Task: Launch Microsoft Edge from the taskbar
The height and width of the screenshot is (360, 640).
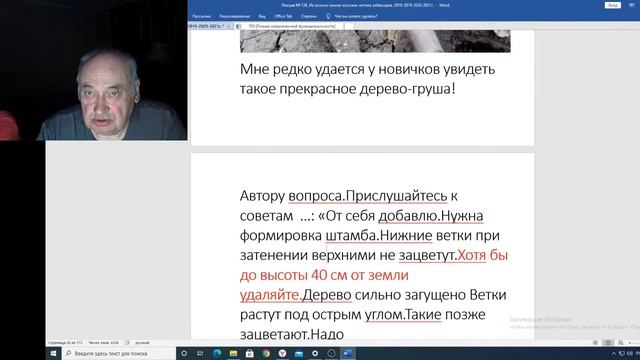Action: (x=217, y=353)
